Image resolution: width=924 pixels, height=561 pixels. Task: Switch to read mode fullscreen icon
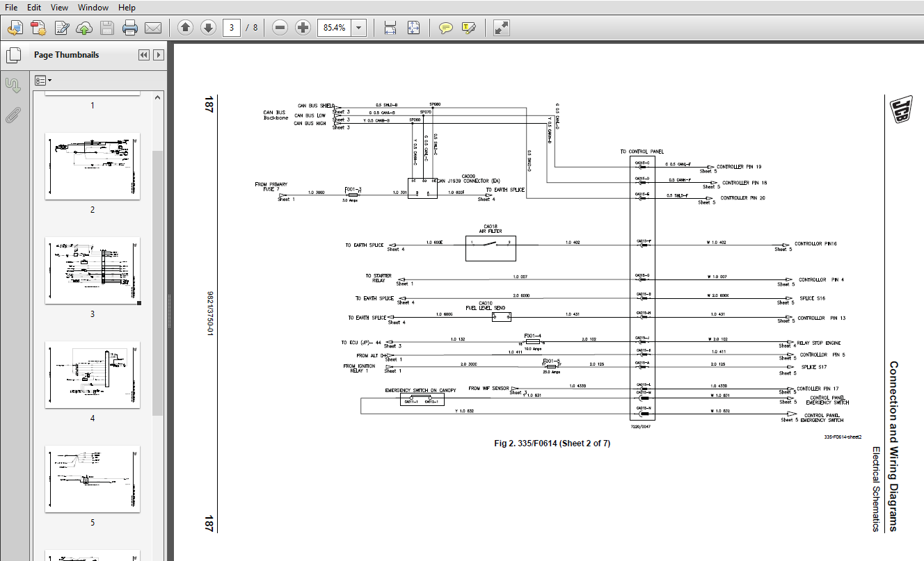tap(501, 28)
